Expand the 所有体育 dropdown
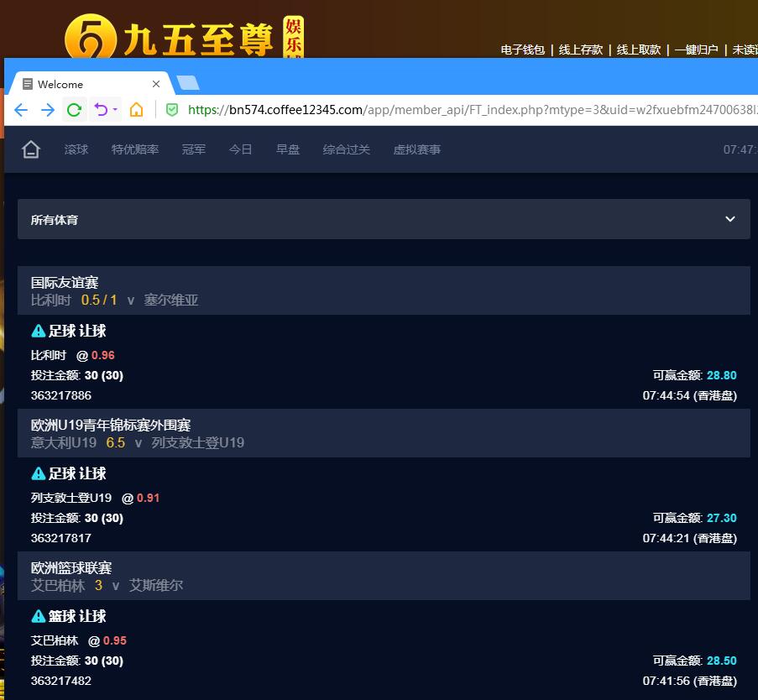758x700 pixels. coord(729,219)
